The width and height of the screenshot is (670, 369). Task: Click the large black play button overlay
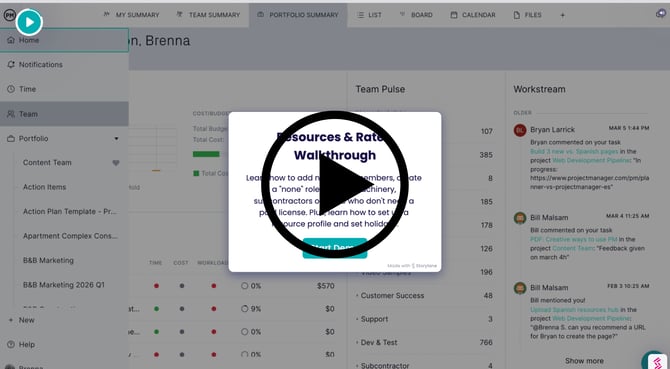tap(335, 184)
